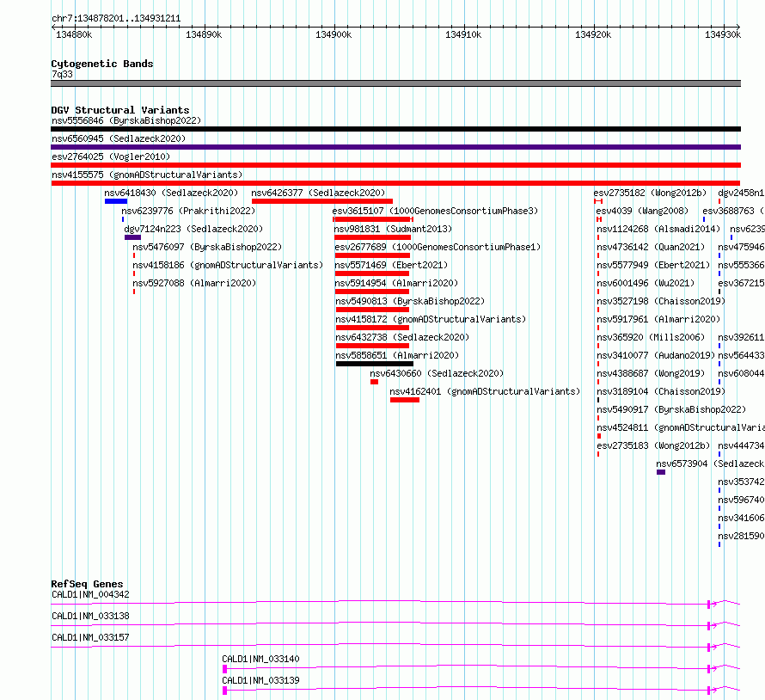Select nsv6418430 (Sedlazeck2020) label

[x=171, y=193]
